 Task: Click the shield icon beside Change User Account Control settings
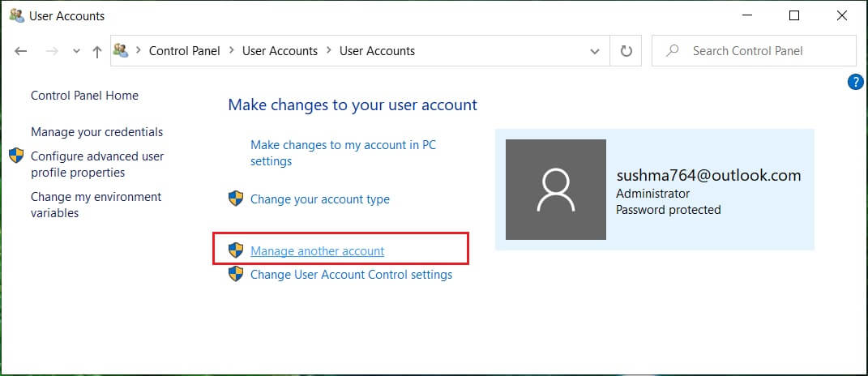236,275
